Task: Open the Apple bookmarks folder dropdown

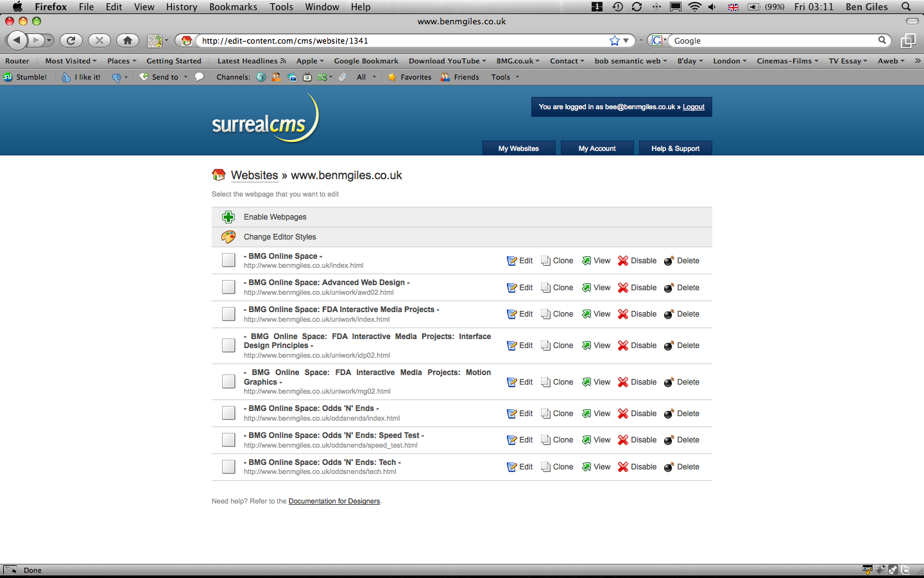Action: tap(310, 61)
